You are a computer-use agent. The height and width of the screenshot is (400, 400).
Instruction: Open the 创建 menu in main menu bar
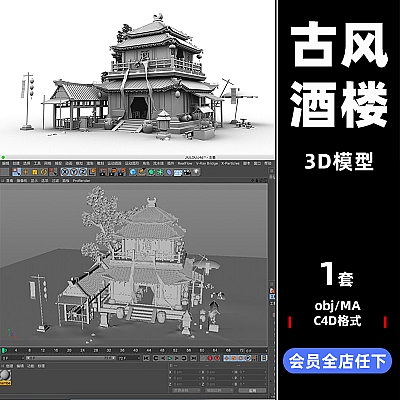tap(16, 163)
